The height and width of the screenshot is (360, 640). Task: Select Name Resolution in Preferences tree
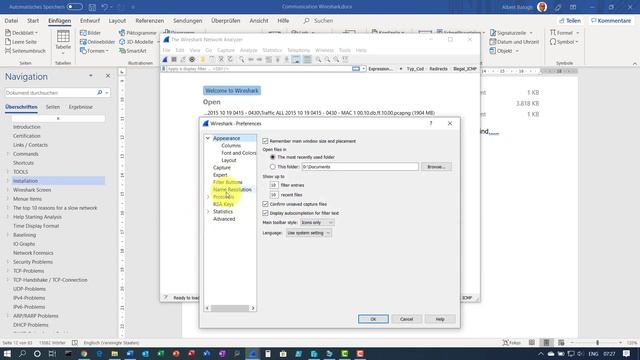click(x=232, y=189)
